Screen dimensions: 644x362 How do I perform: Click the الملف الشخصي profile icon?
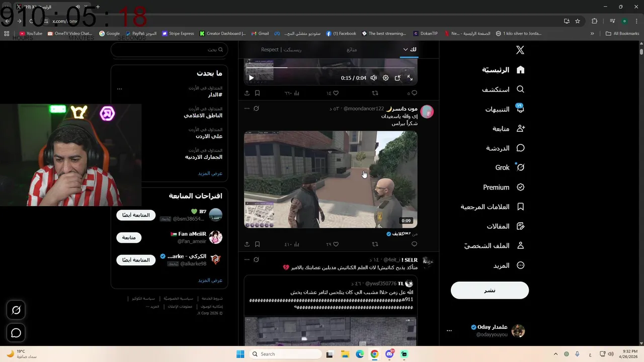pos(521,246)
